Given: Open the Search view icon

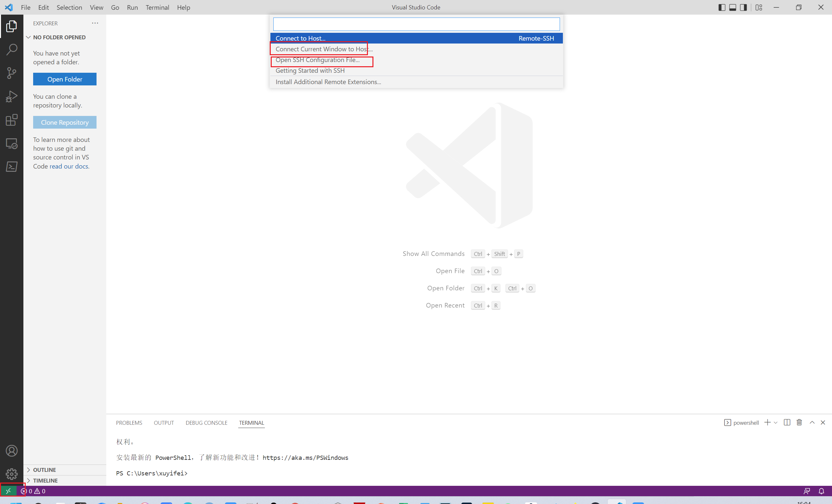Looking at the screenshot, I should pyautogui.click(x=11, y=49).
